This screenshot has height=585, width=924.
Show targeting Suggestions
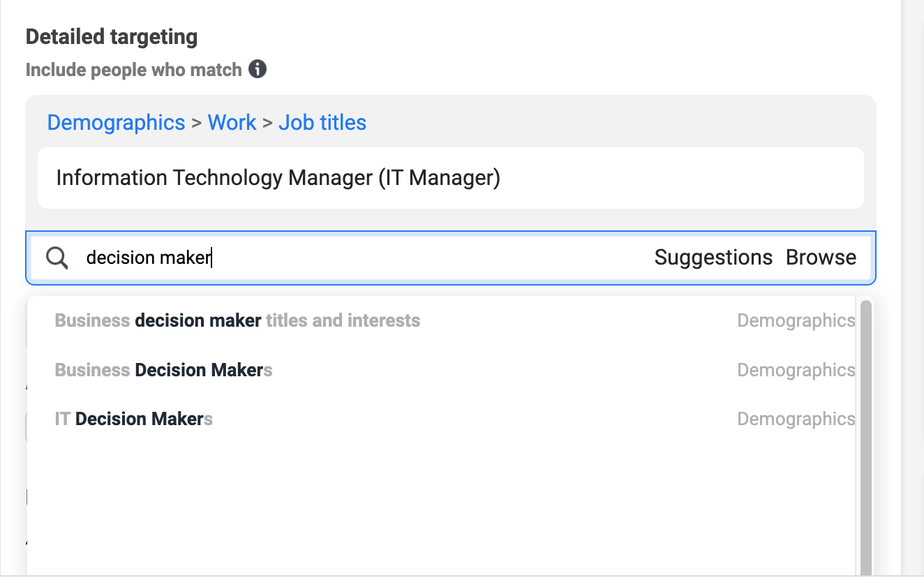pos(713,258)
